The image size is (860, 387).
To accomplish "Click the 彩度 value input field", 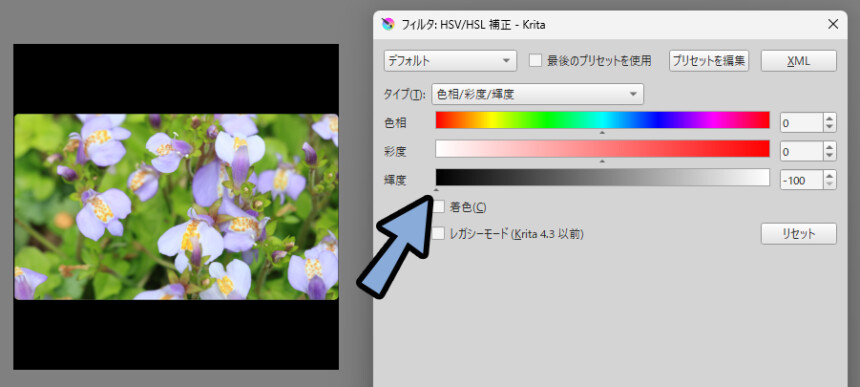I will [x=801, y=151].
